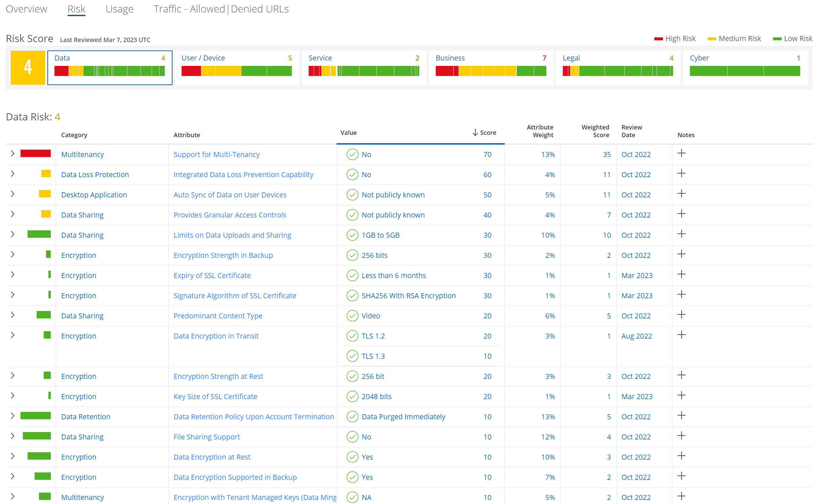Click check circle beside Video value
This screenshot has height=504, width=817.
[352, 316]
